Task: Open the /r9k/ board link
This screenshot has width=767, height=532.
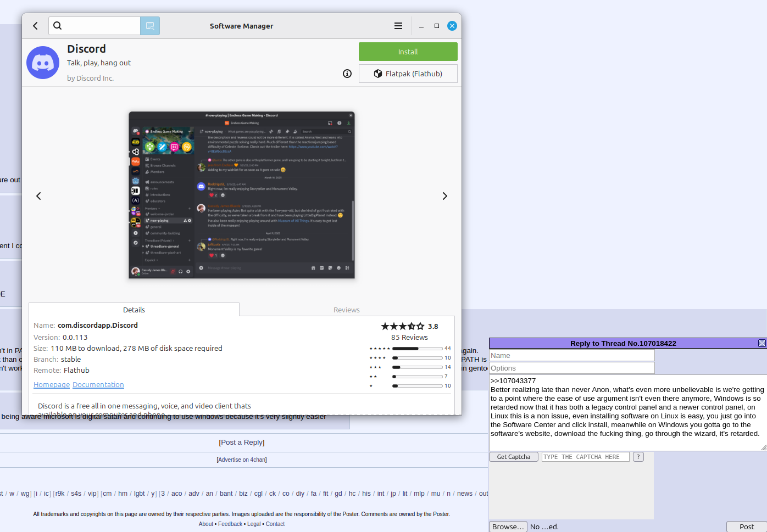Action: tap(60, 494)
